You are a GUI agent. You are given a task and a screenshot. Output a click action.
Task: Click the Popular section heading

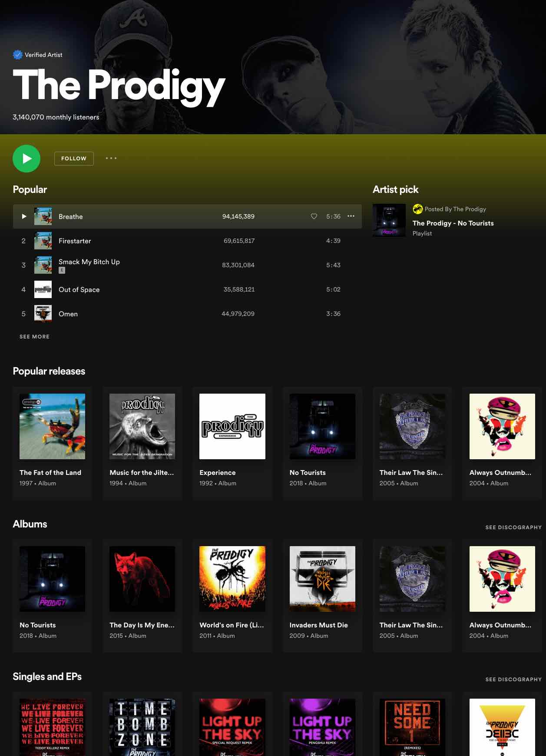pyautogui.click(x=30, y=189)
